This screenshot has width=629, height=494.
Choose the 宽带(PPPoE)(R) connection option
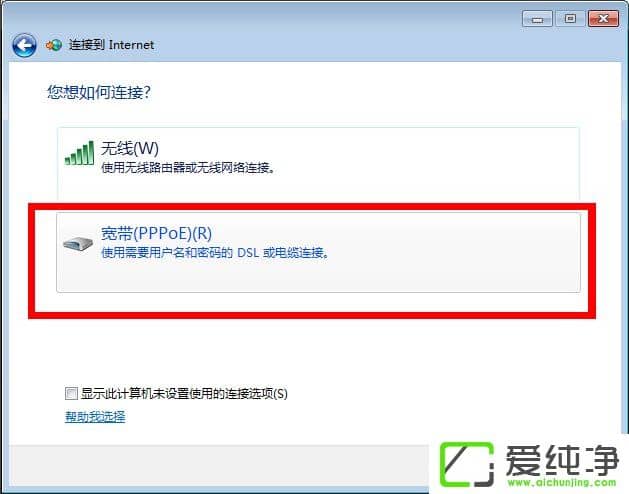click(318, 252)
